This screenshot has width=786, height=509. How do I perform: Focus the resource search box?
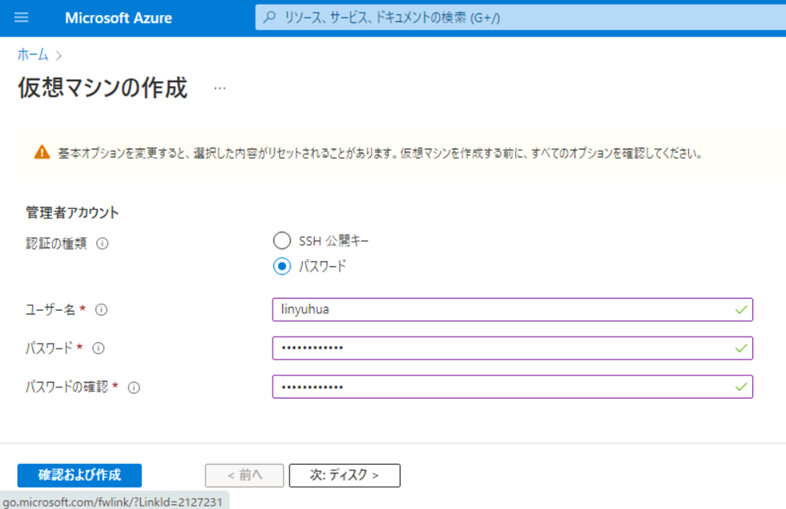[520, 18]
